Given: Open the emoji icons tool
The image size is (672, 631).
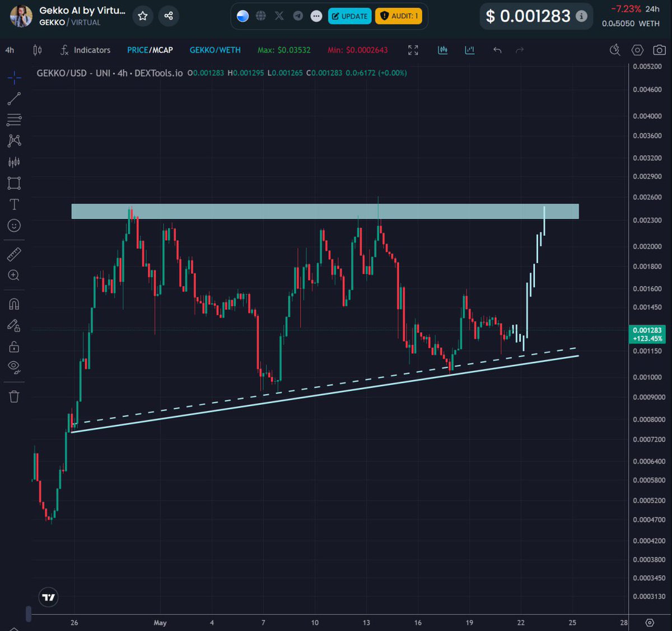Looking at the screenshot, I should coord(14,226).
